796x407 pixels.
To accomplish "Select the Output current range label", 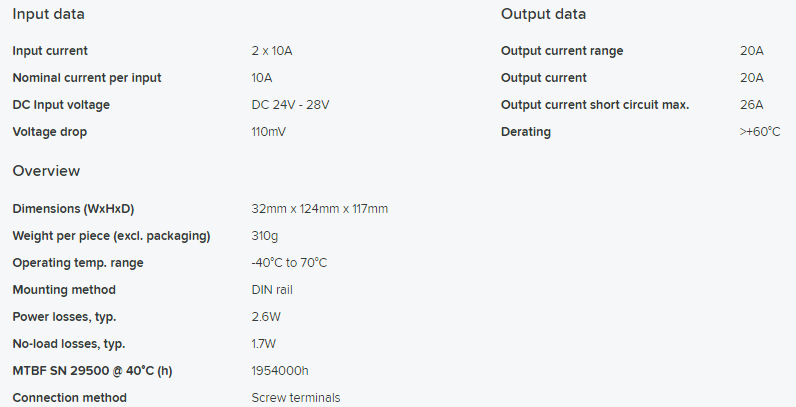I will click(x=562, y=51).
